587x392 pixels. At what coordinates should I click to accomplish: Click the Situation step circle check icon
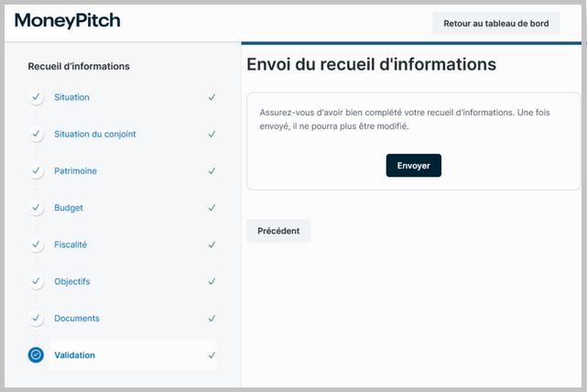[36, 97]
